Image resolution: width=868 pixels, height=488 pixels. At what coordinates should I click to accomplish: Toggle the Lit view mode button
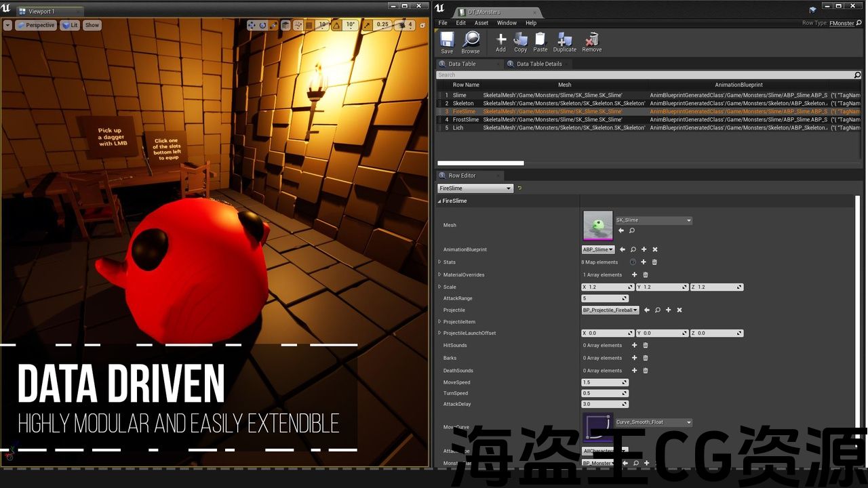[x=70, y=25]
